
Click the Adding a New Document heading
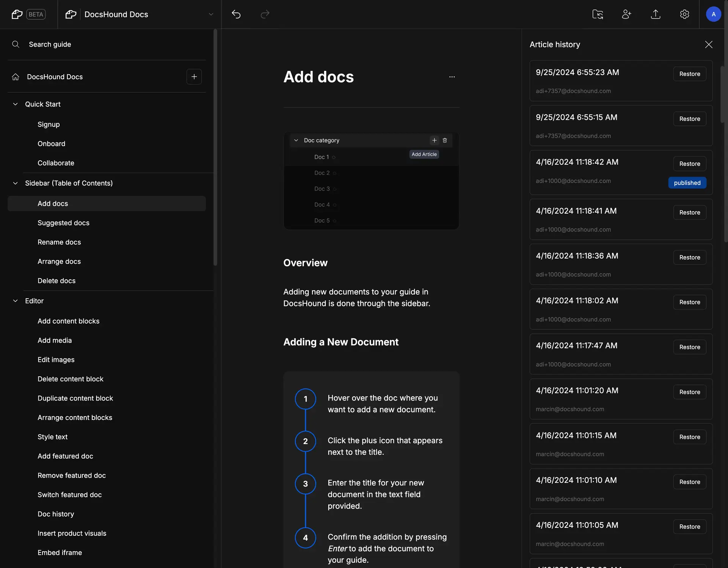[341, 342]
